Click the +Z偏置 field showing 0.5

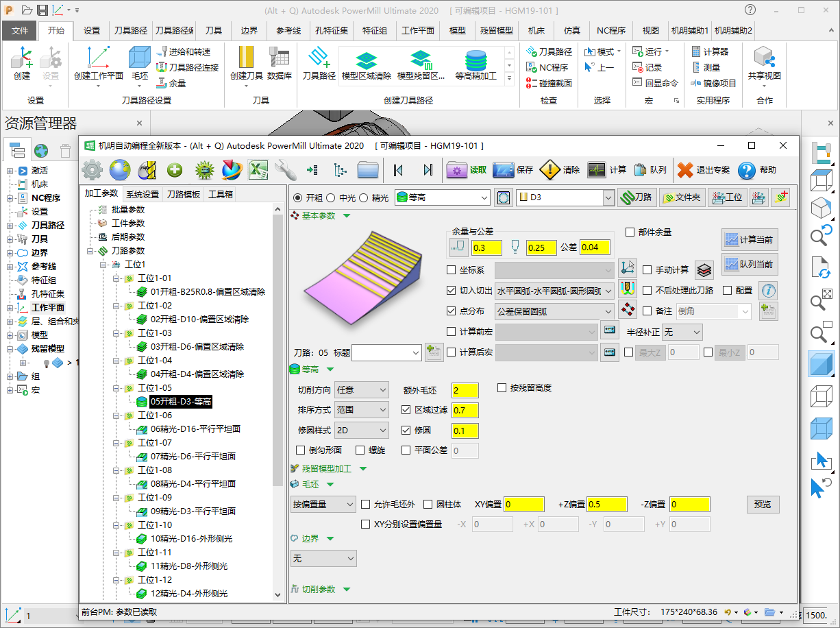607,504
